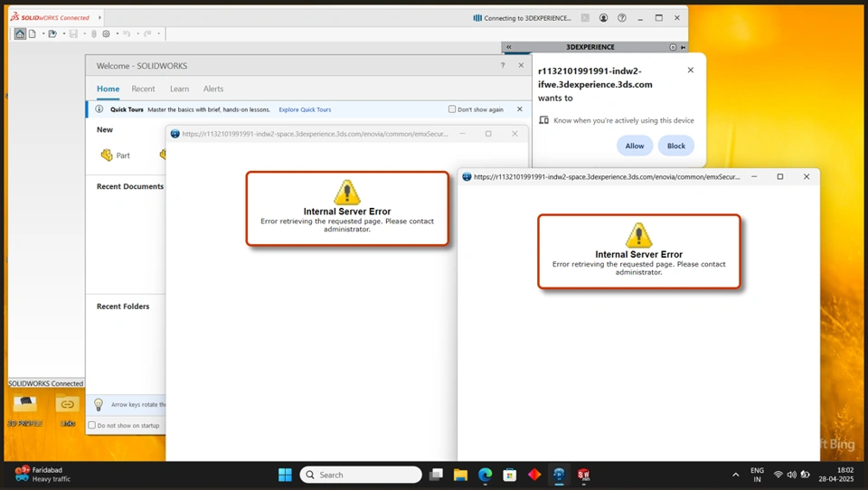
Task: Expand the SOLIDWORKS Connected menu arrow
Action: coord(99,18)
